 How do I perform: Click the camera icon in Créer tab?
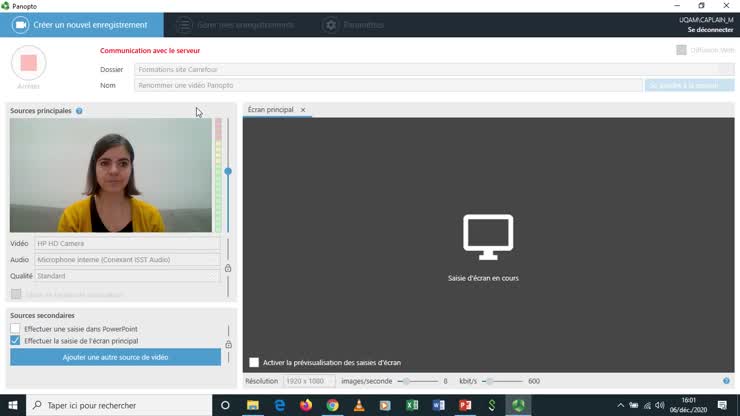21,25
